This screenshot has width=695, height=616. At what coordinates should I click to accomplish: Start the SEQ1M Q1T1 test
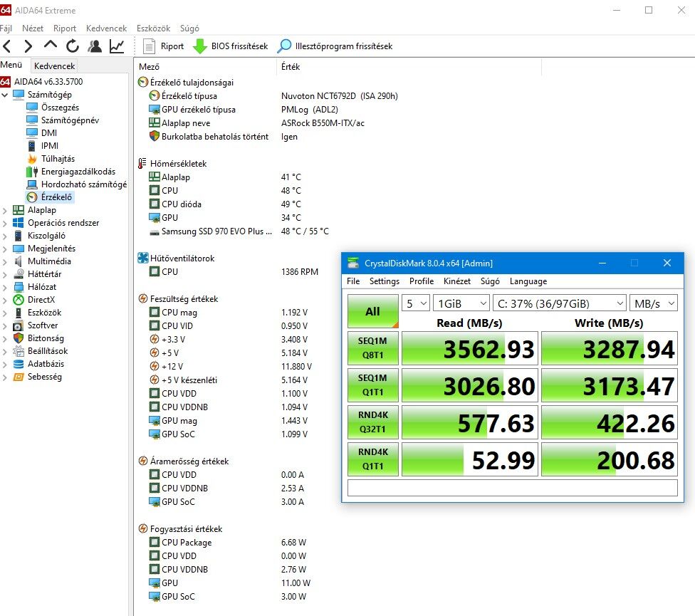pyautogui.click(x=372, y=385)
